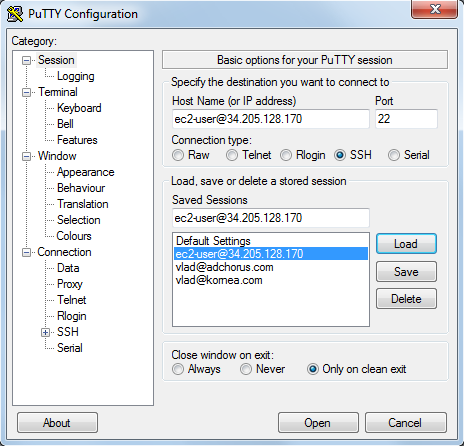Select the Raw connection type
This screenshot has height=446, width=464.
pyautogui.click(x=178, y=155)
